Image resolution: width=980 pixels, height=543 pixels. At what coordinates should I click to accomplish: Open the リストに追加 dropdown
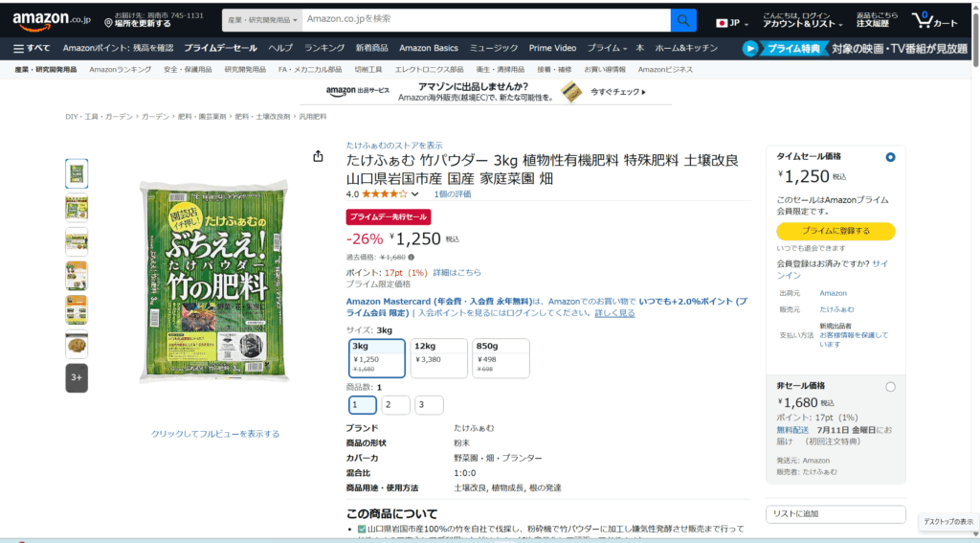[x=835, y=514]
